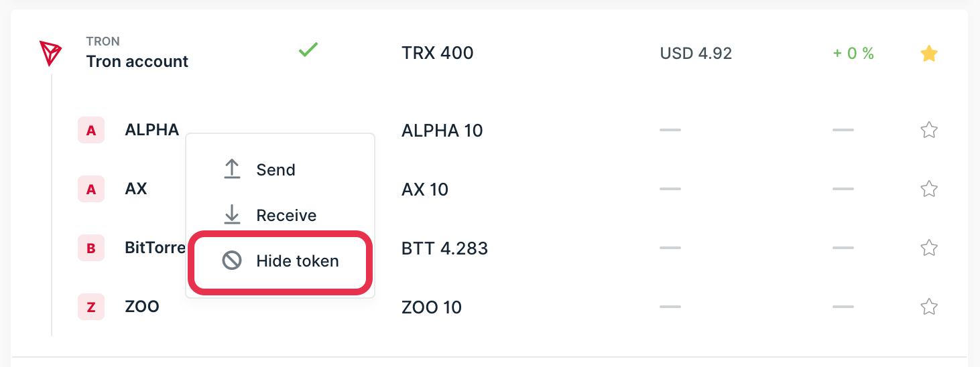Click the BitTorrent token B badge
Image resolution: width=980 pixels, height=367 pixels.
tap(91, 248)
